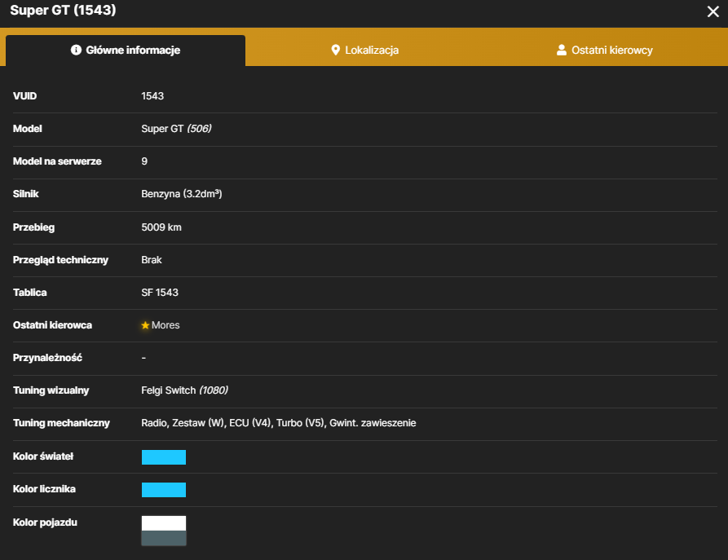Click the mechanical tuning list starting with Radio
The width and height of the screenshot is (728, 560).
[x=279, y=423]
